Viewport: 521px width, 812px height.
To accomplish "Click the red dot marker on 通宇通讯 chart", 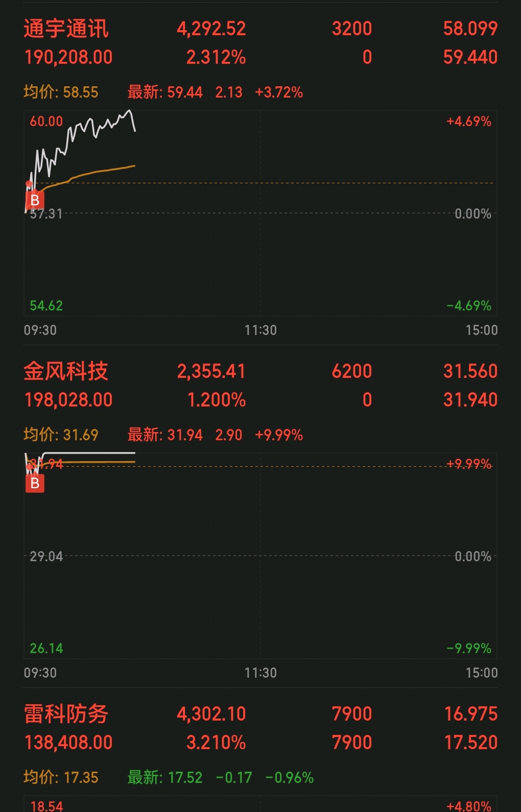I will coord(29,184).
